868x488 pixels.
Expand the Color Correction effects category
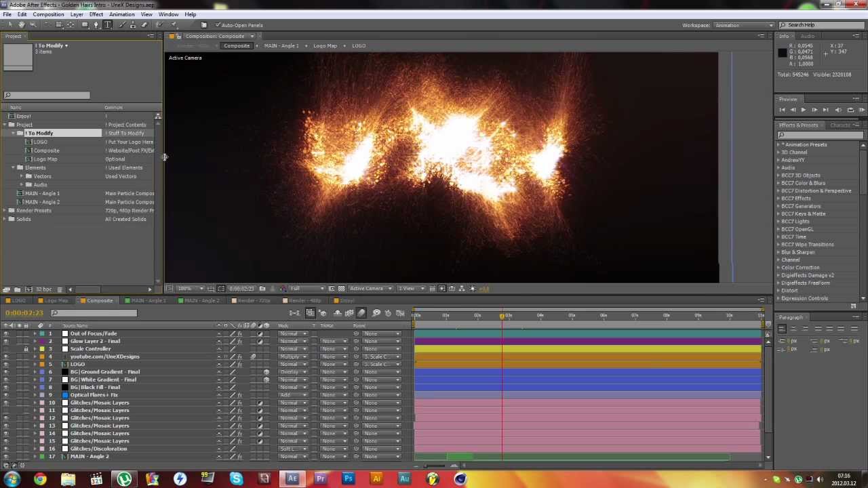click(x=778, y=267)
